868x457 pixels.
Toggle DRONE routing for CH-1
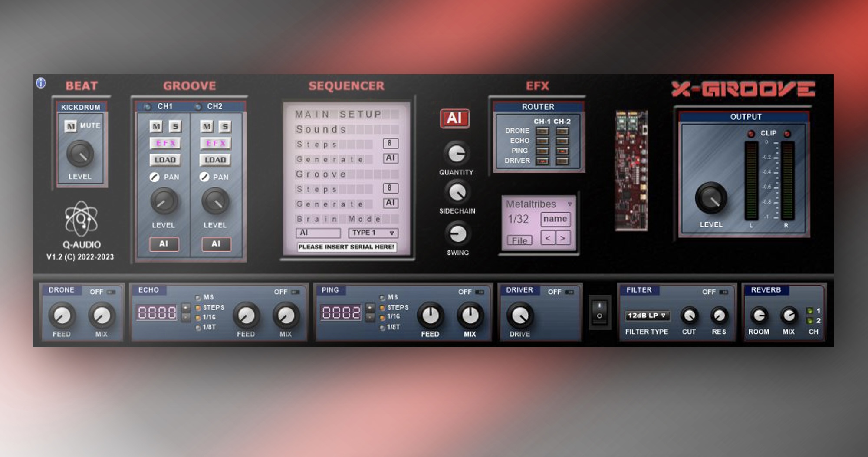point(542,131)
